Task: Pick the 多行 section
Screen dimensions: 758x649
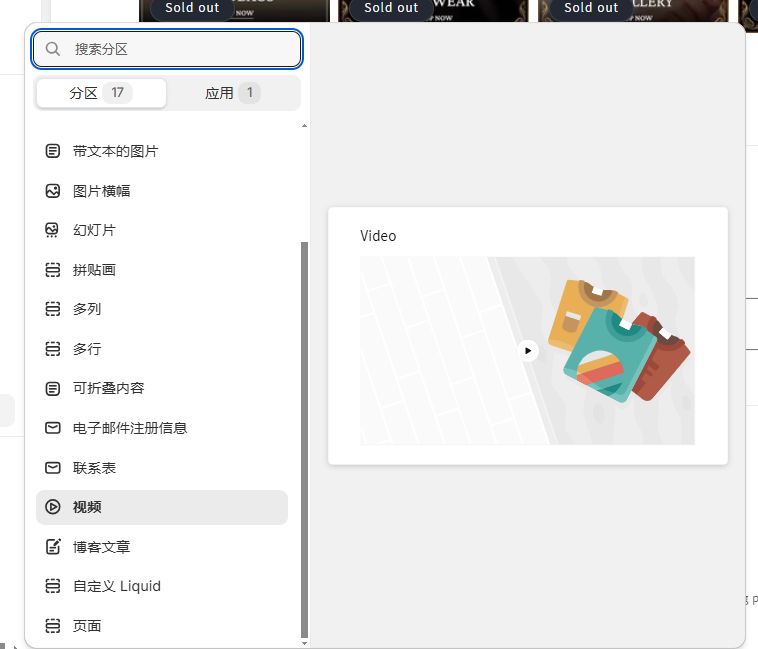Action: click(x=162, y=348)
